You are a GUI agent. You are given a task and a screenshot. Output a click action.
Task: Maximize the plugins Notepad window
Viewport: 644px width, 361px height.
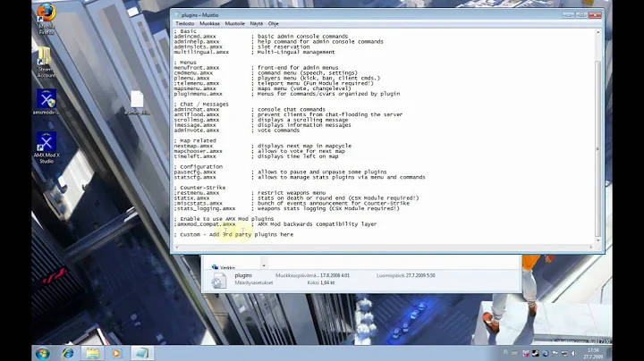point(581,15)
